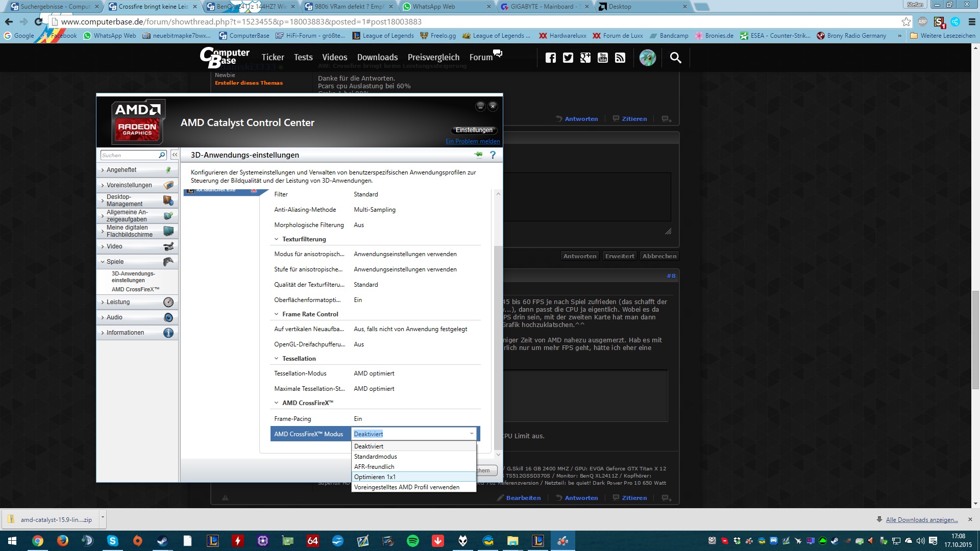Collapse the Tessellation section
This screenshot has width=980, height=551.
click(277, 359)
